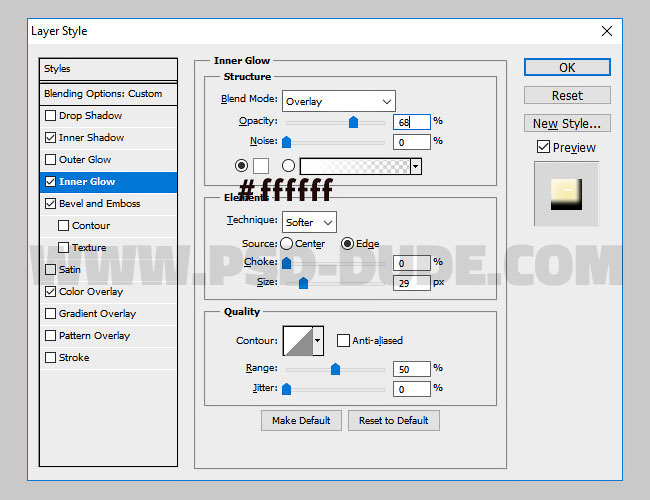Open the Bevel and Emboss settings row

(108, 204)
